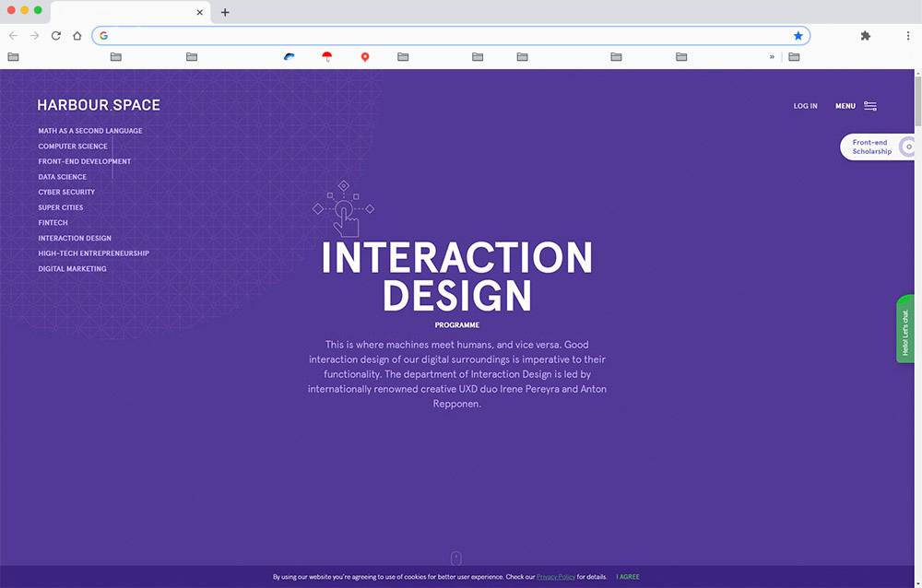Open the MENU label in the header
This screenshot has height=588, width=922.
845,106
